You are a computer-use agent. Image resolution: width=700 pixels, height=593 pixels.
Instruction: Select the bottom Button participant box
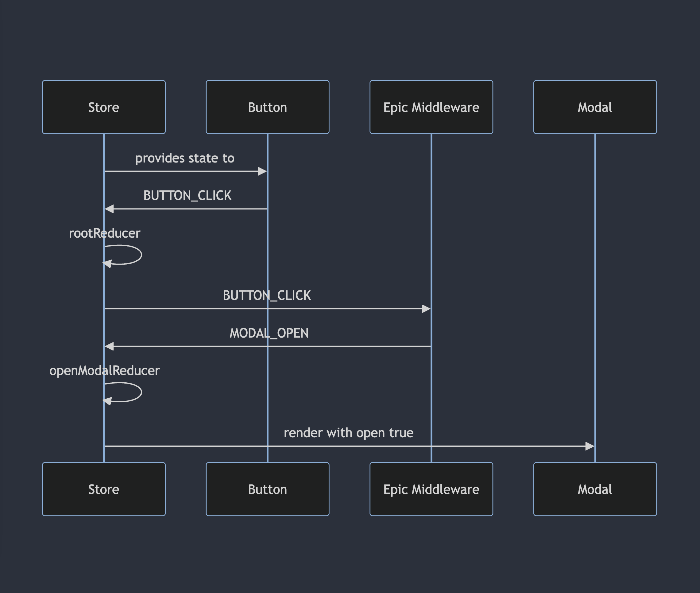[267, 489]
